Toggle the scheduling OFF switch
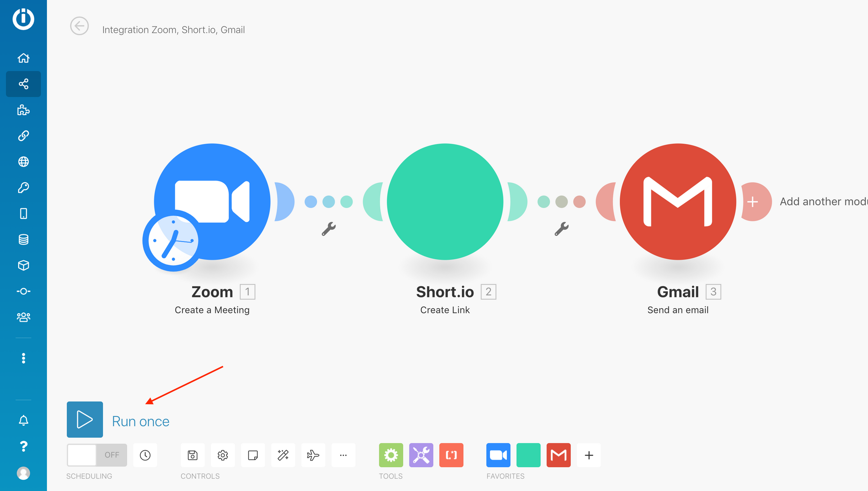 (x=97, y=455)
